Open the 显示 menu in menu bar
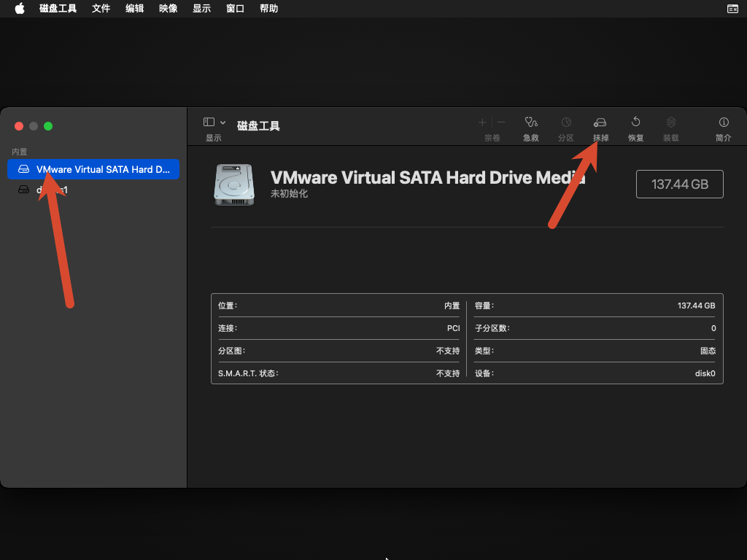Viewport: 747px width, 560px height. click(201, 9)
